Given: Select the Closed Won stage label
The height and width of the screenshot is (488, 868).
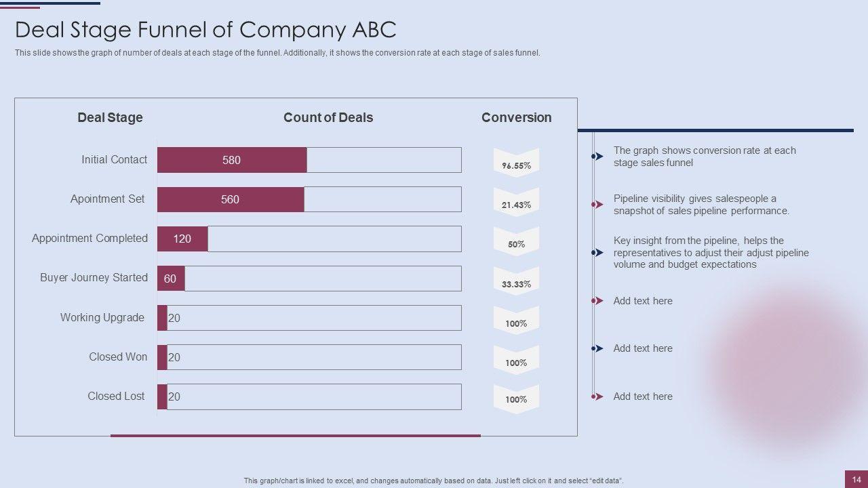Looking at the screenshot, I should tap(118, 357).
